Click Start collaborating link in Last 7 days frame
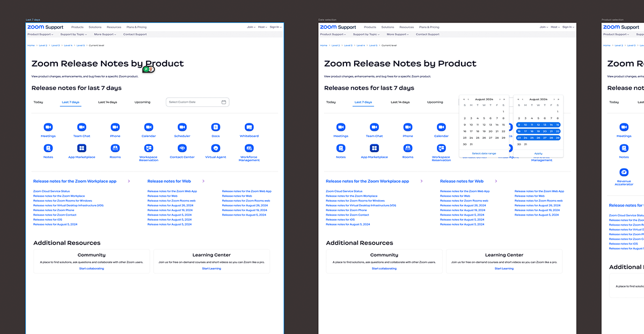The image size is (644, 334). (x=91, y=269)
